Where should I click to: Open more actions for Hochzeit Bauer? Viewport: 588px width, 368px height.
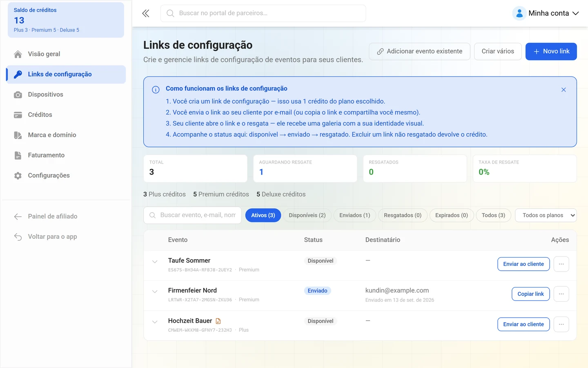coord(561,324)
